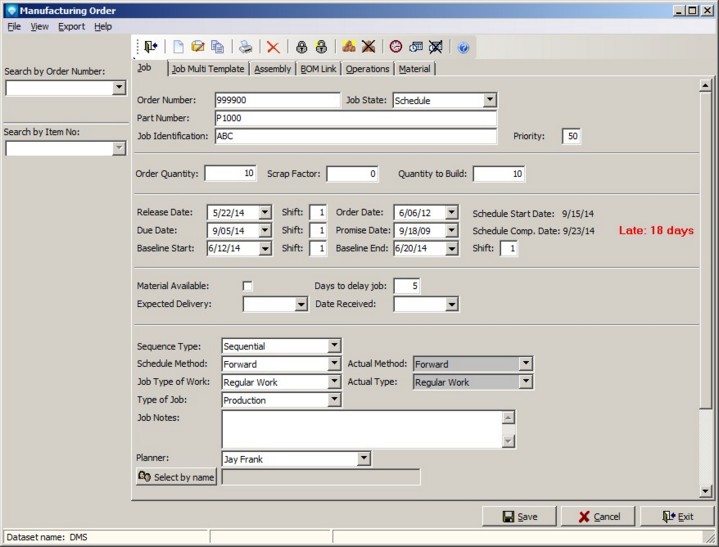Click the printer icon in toolbar
The image size is (719, 547).
[245, 47]
